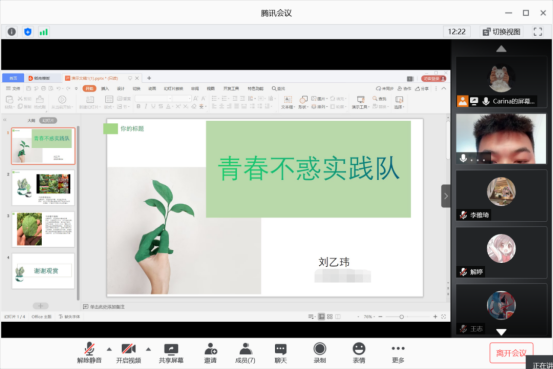
Task: Switch layout with 切换视图
Action: 502,32
